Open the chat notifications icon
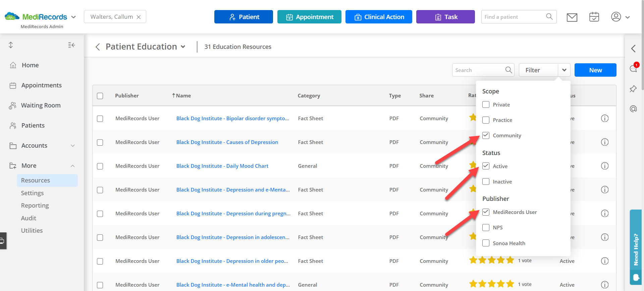The width and height of the screenshot is (644, 291). tap(633, 68)
